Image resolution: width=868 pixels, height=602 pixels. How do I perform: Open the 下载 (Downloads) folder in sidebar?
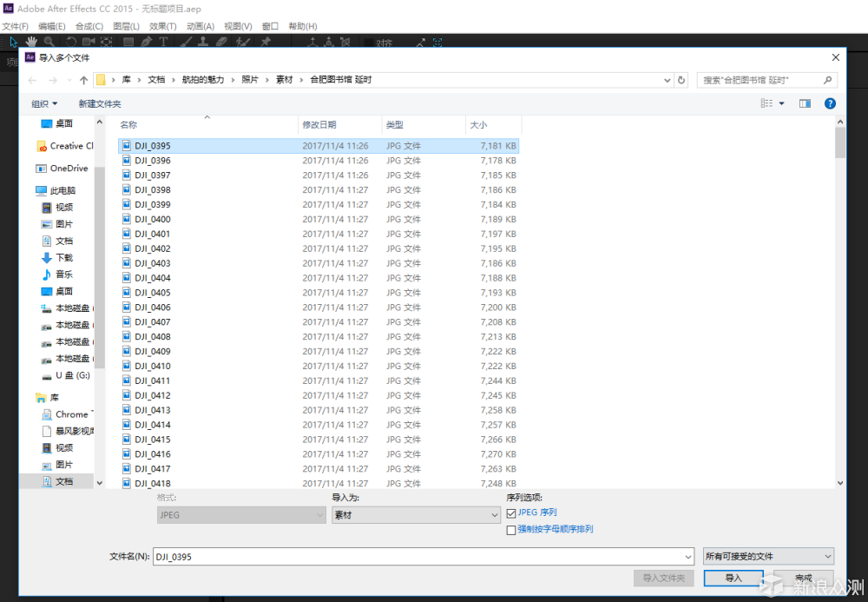coord(64,258)
